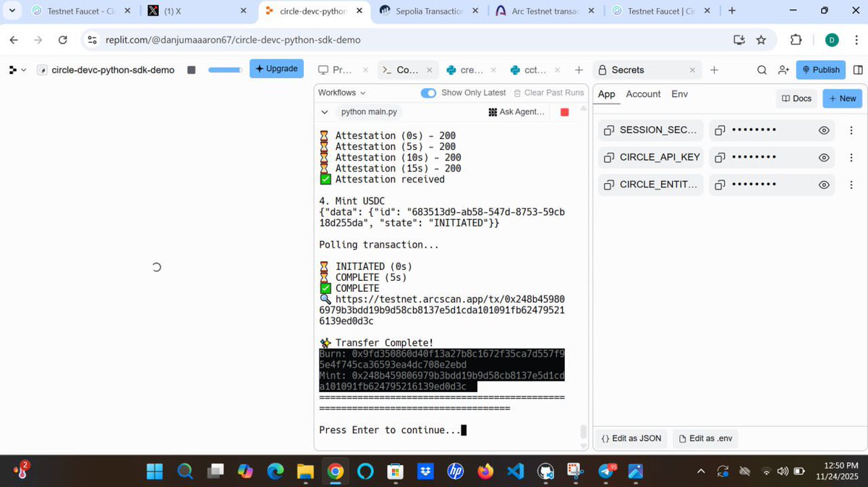Click the blue resource usage bar near Upgrade
Screen dimensions: 868x487
point(224,69)
